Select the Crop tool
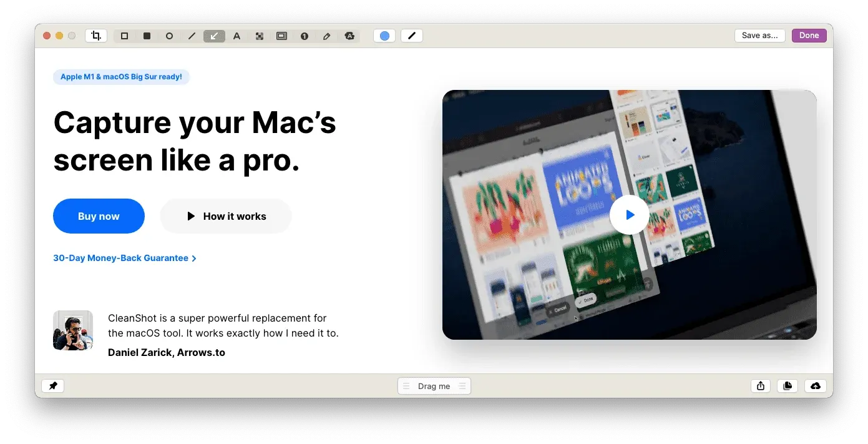 point(96,36)
